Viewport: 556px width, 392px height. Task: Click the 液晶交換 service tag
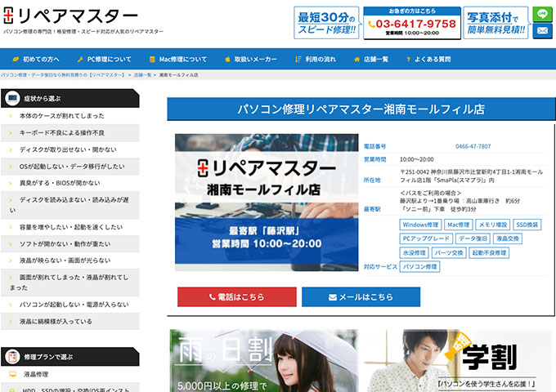tap(508, 238)
